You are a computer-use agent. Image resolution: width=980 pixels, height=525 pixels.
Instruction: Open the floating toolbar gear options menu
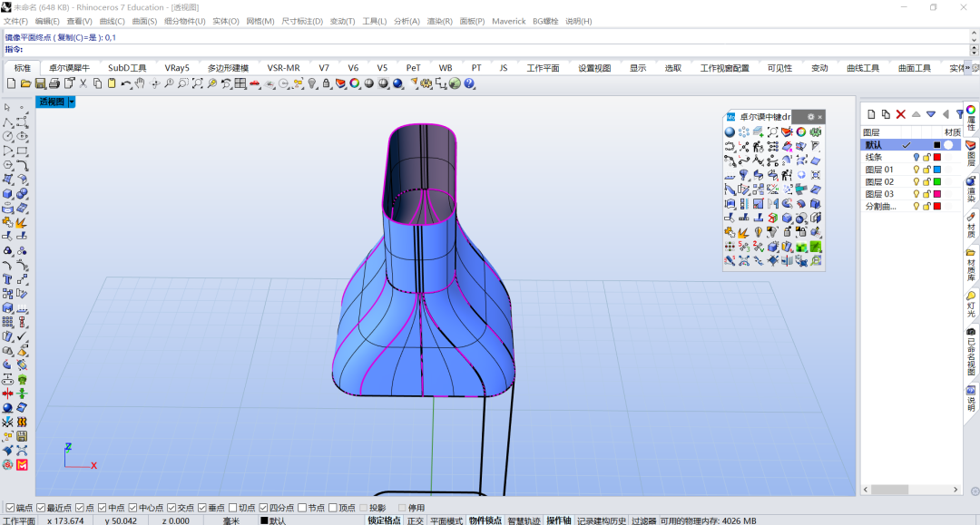(810, 117)
